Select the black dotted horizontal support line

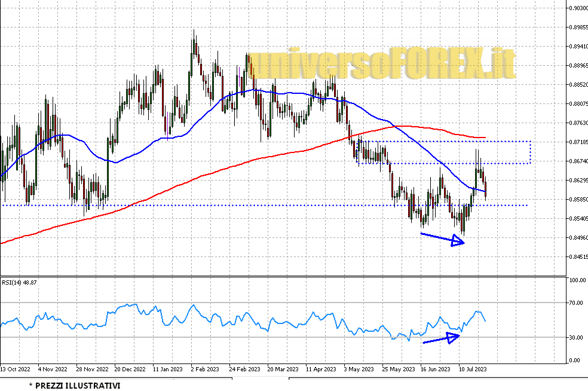239,205
